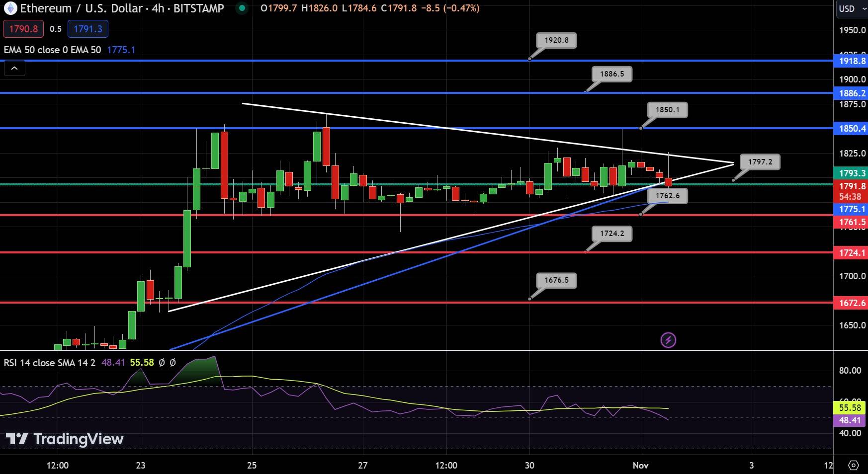Click the 48.41 RSI axis label
This screenshot has height=474, width=868.
tap(850, 420)
